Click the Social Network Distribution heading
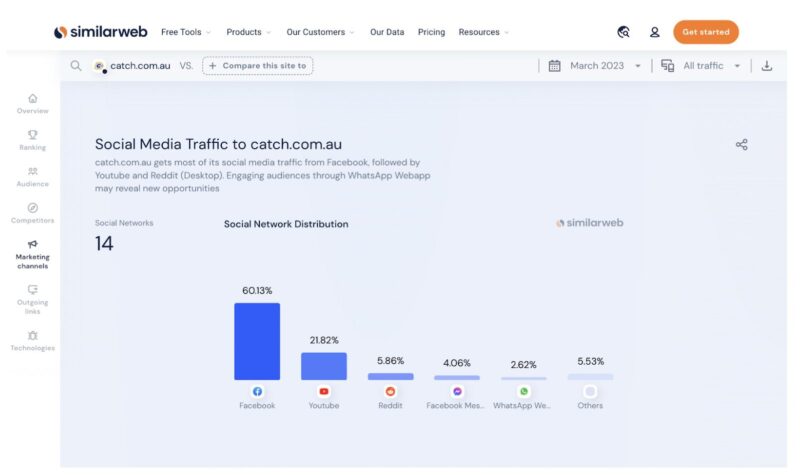The width and height of the screenshot is (800, 475). tap(286, 224)
